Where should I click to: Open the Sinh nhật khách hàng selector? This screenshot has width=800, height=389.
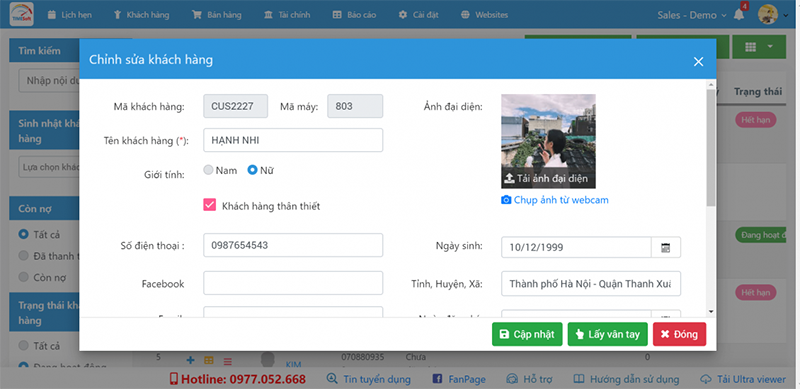point(49,167)
